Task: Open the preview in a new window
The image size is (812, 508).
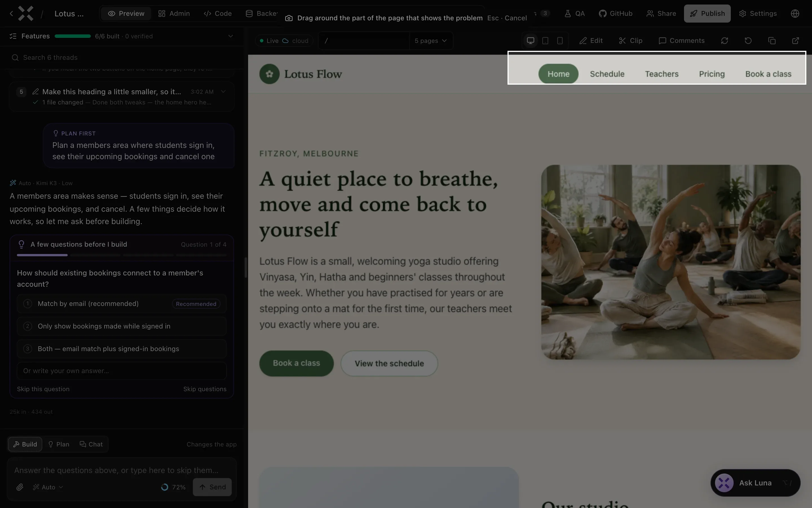Action: tap(796, 41)
